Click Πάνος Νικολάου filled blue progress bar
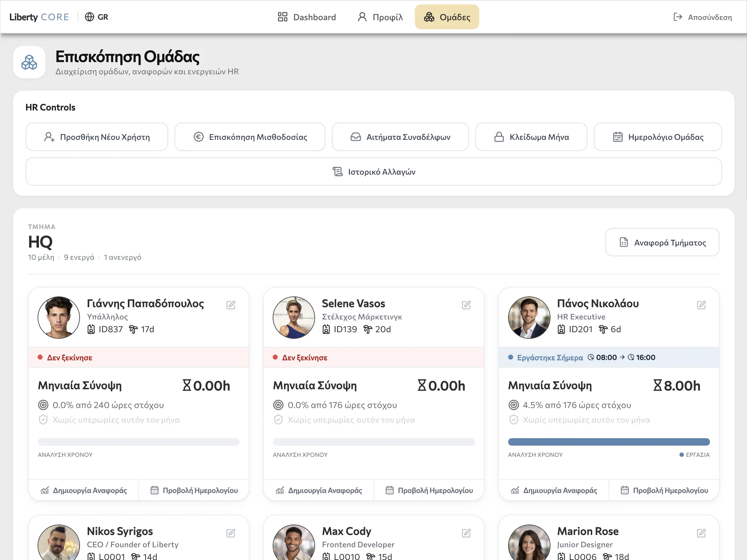The width and height of the screenshot is (747, 560). tap(609, 442)
